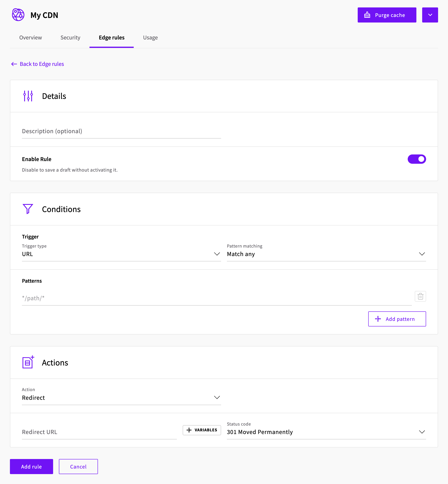The height and width of the screenshot is (484, 448).
Task: Click the Add pattern button
Action: 397,319
